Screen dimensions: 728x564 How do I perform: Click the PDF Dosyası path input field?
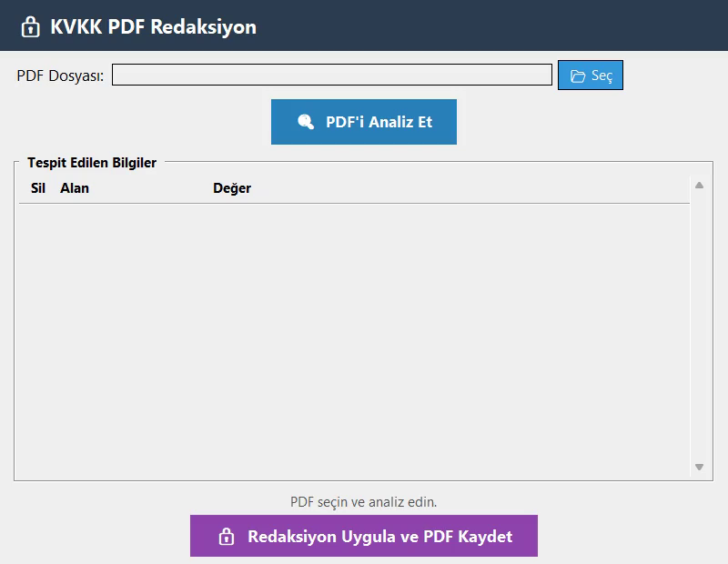pos(332,75)
